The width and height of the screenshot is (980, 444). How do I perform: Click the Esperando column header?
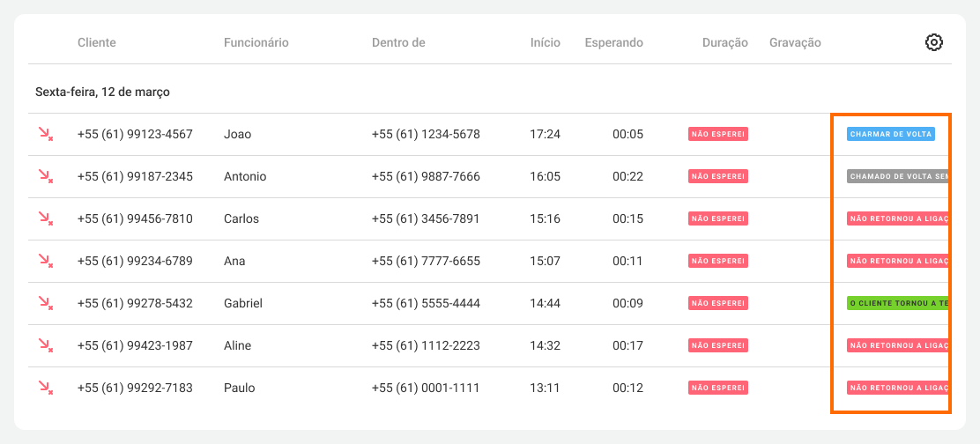(613, 42)
